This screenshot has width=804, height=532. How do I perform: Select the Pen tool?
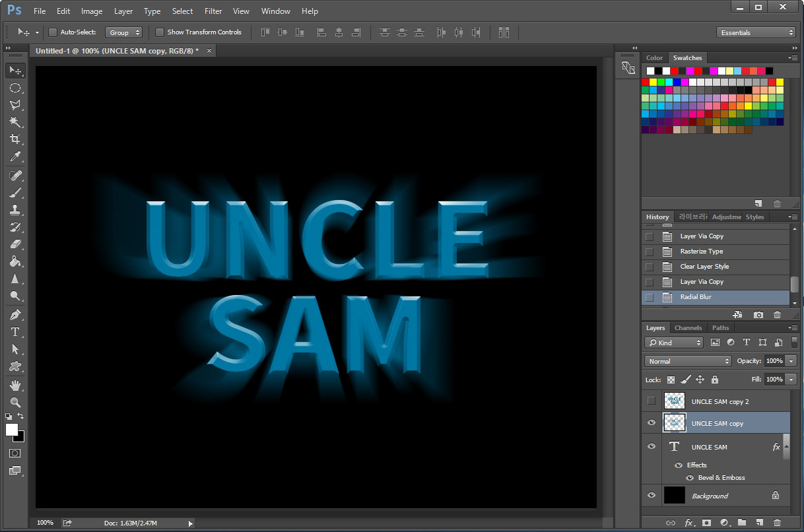(15, 315)
